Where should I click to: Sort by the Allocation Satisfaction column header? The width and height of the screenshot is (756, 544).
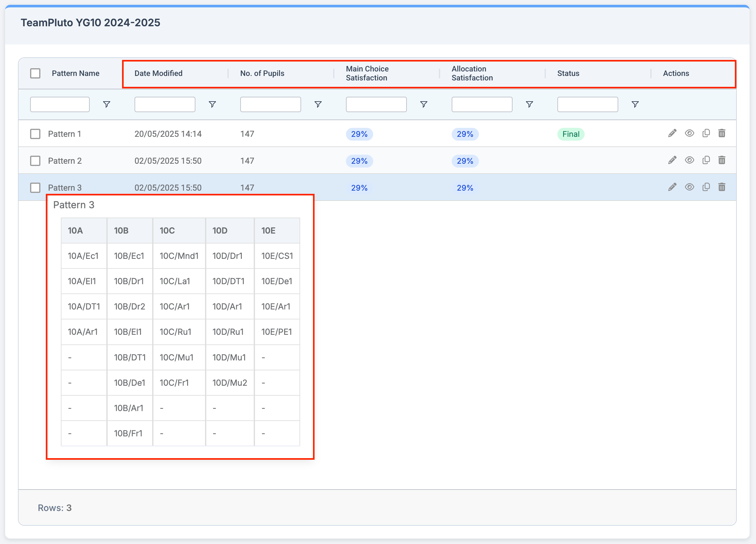tap(472, 73)
